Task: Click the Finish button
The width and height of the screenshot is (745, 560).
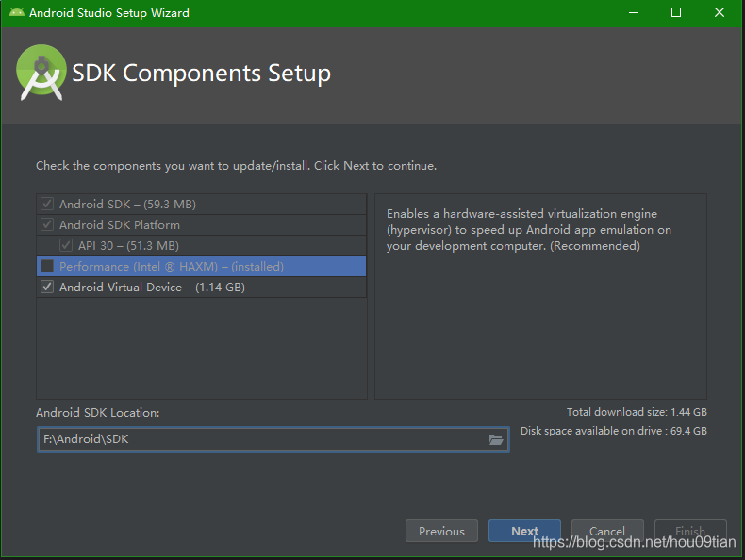Action: (x=690, y=531)
